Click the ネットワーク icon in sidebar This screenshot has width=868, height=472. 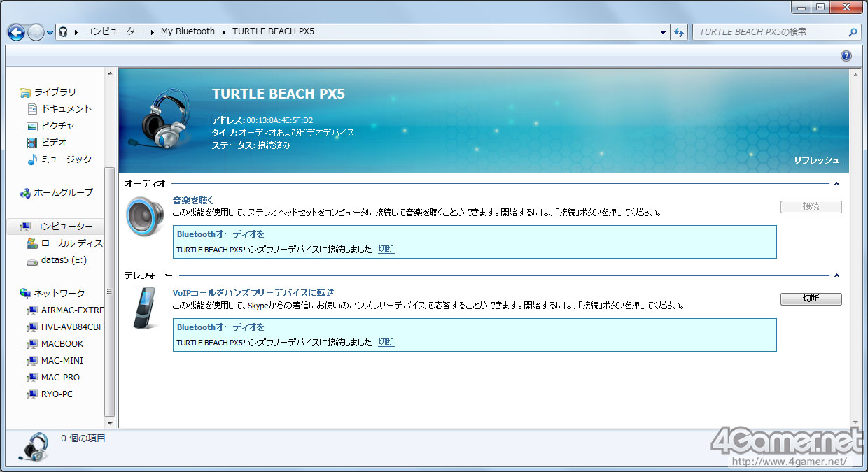coord(25,294)
